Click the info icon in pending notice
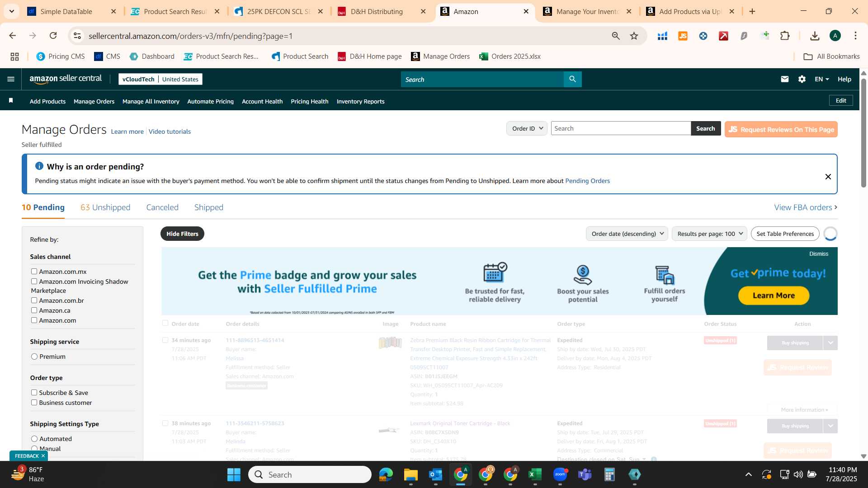 [x=39, y=166]
